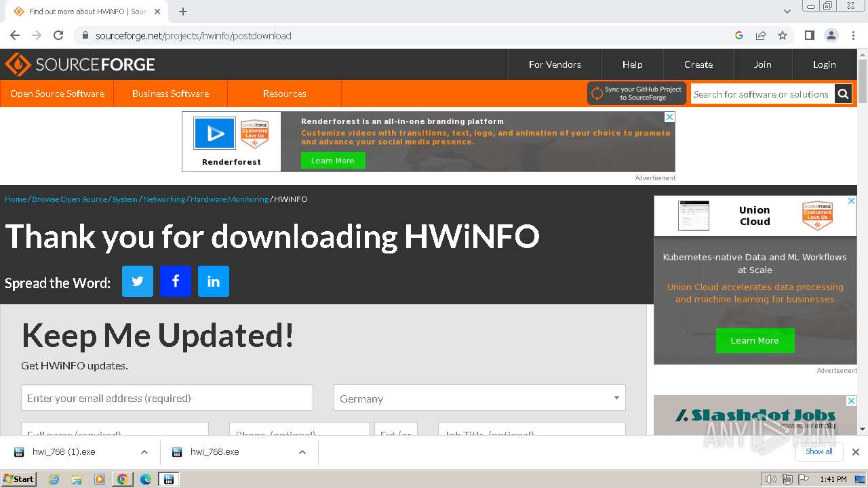Share on LinkedIn
Image resolution: width=868 pixels, height=488 pixels.
[x=214, y=281]
